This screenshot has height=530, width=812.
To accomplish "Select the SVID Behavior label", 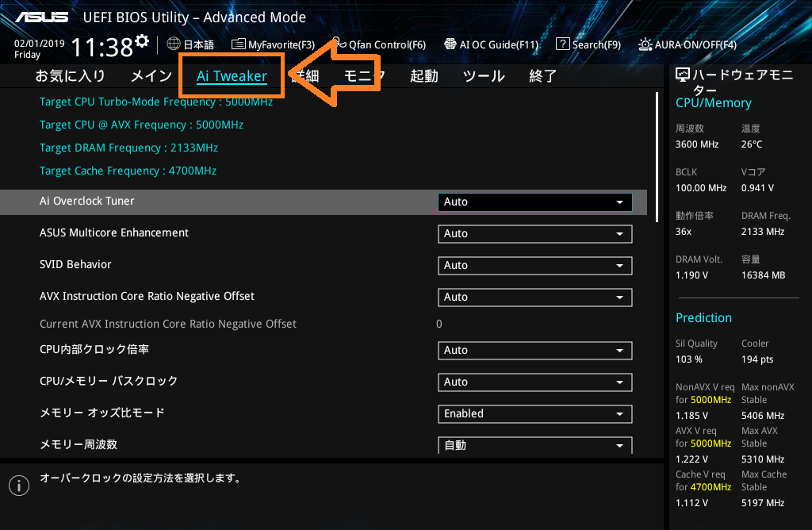I will 75,264.
